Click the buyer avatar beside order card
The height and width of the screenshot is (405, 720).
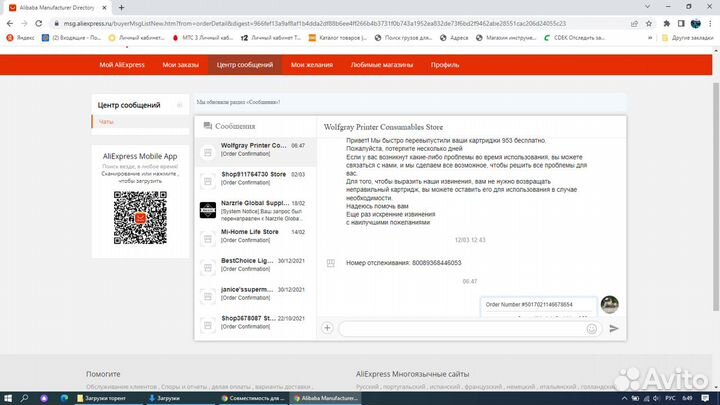coord(609,304)
